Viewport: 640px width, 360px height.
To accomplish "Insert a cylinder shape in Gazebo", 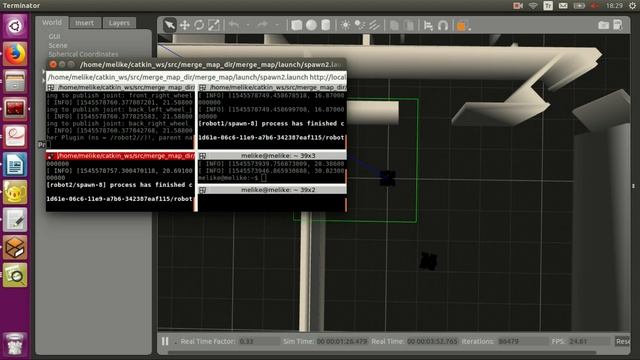I will coord(325,25).
